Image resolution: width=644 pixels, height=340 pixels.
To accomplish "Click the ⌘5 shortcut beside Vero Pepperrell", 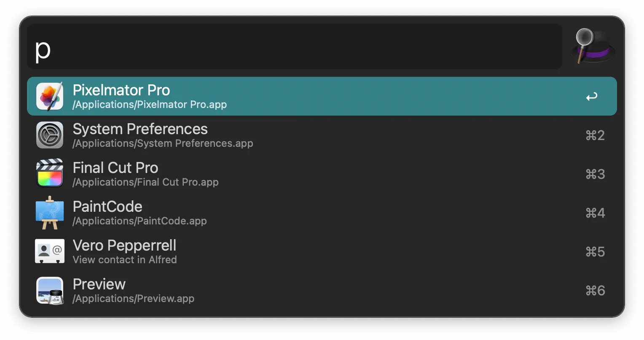I will click(595, 251).
